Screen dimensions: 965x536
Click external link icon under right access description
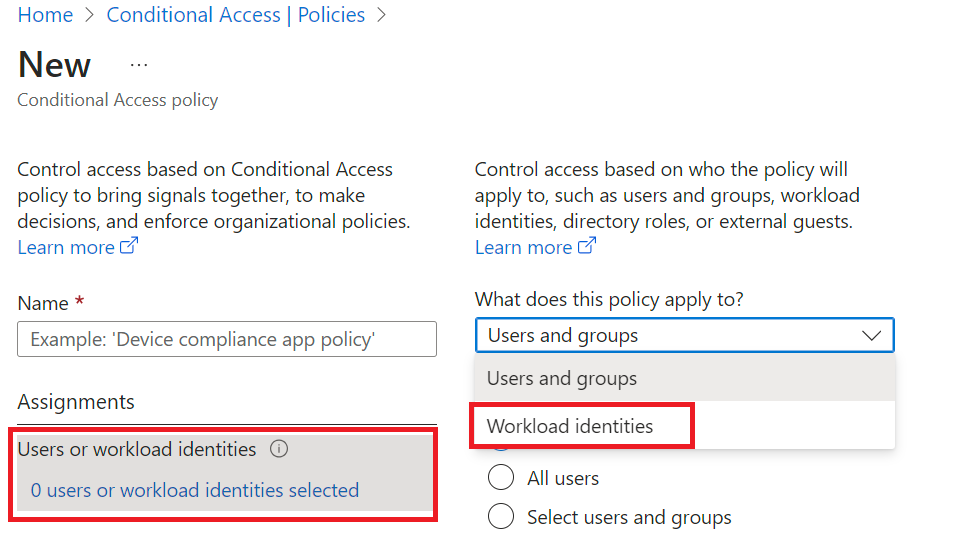point(586,246)
